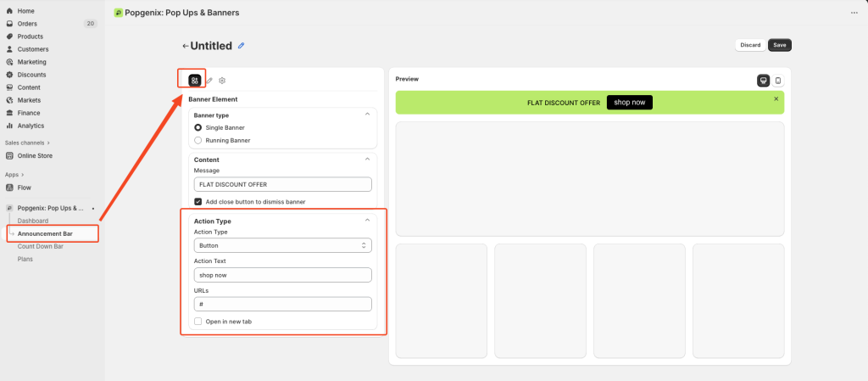
Task: Close the preview banner with X
Action: click(776, 98)
